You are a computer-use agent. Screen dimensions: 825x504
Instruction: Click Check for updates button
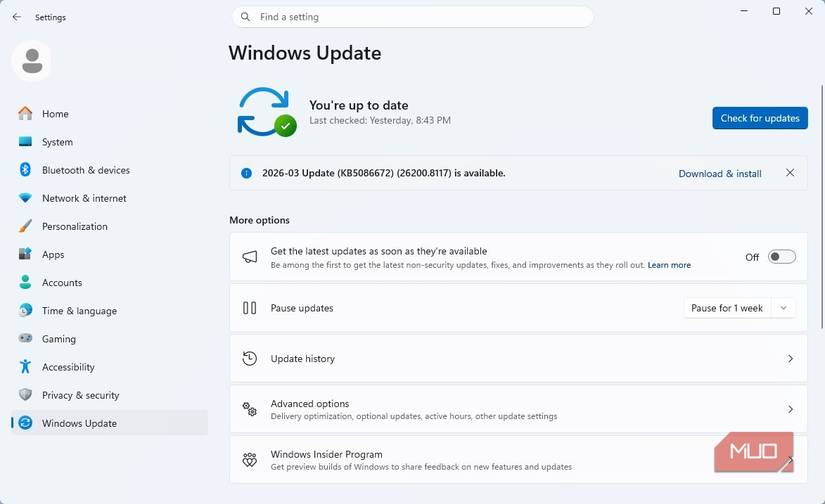760,118
